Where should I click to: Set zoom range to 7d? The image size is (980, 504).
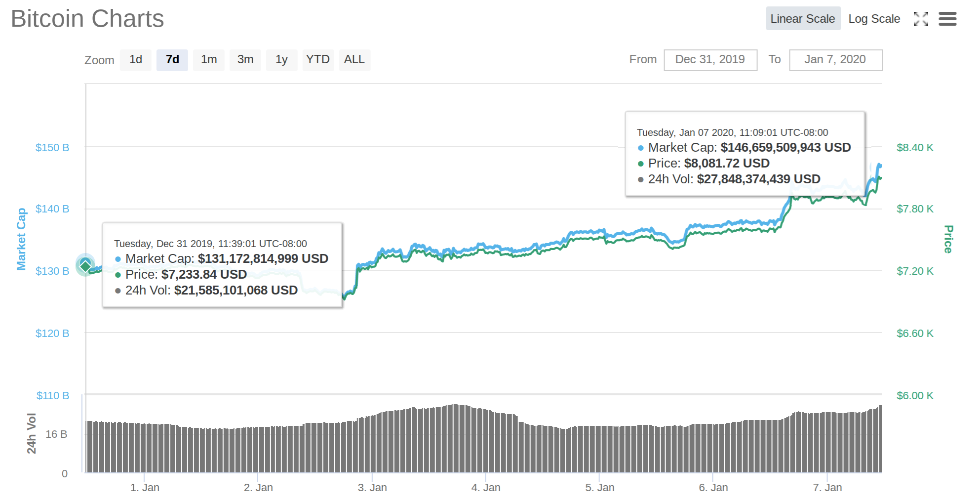tap(172, 60)
